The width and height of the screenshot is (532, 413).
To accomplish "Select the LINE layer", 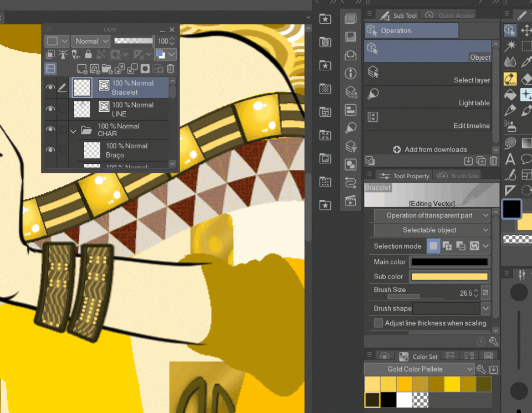I will coord(119,109).
